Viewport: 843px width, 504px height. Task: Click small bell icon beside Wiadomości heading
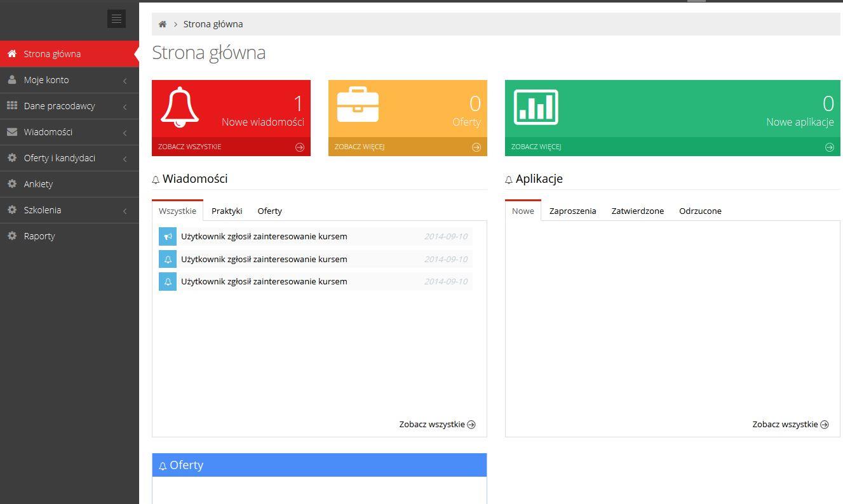click(x=156, y=180)
